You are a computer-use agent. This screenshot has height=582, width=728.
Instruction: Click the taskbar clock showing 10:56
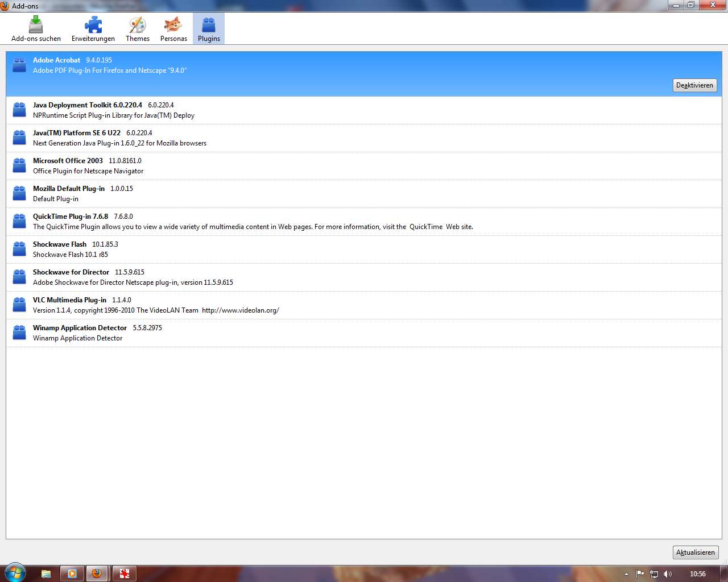tap(697, 574)
